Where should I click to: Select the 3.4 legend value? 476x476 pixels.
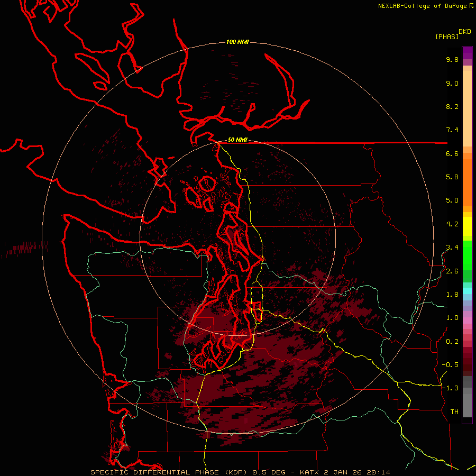[452, 248]
